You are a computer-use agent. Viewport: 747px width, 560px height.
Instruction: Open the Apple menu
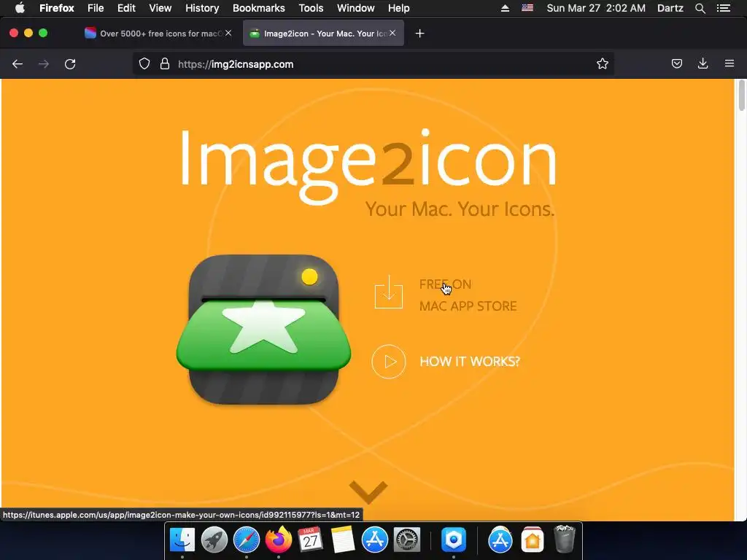(20, 8)
